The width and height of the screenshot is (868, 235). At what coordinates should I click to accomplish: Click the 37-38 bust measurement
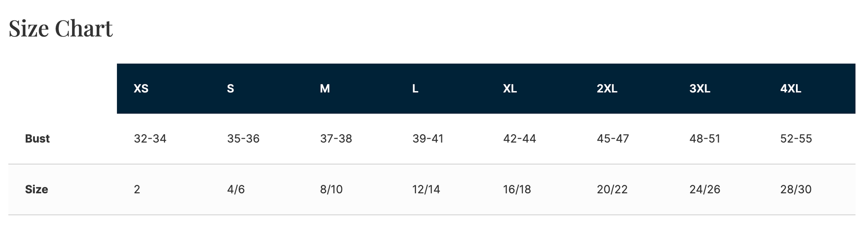[336, 139]
